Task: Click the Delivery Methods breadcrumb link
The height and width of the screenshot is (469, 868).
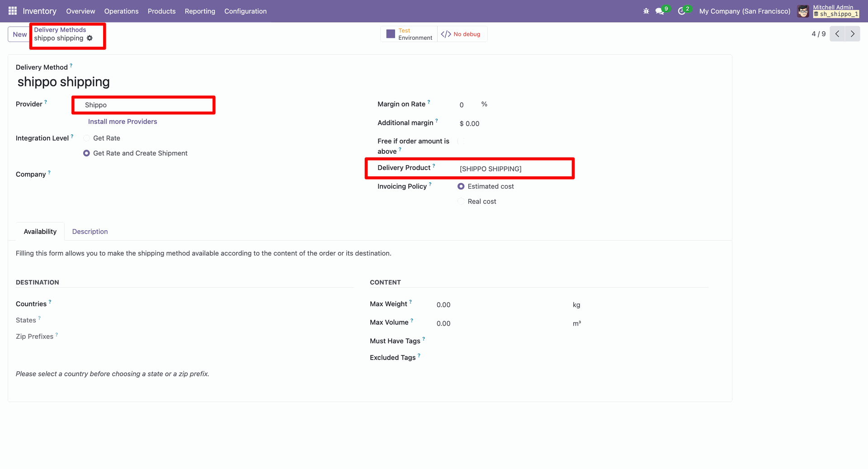Action: coord(60,30)
